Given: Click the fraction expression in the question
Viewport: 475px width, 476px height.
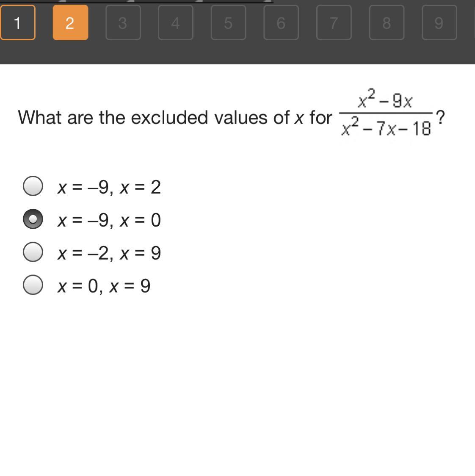Looking at the screenshot, I should click(x=386, y=113).
